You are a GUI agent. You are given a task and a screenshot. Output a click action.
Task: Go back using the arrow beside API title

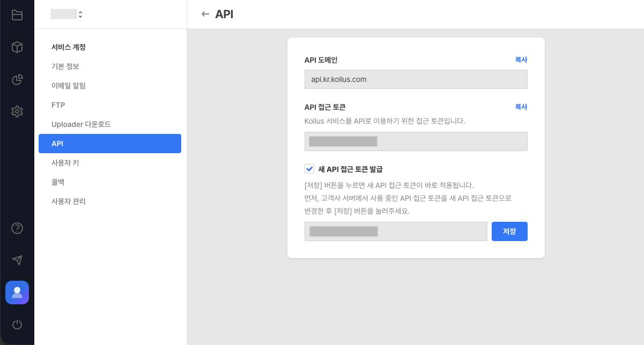[x=205, y=14]
